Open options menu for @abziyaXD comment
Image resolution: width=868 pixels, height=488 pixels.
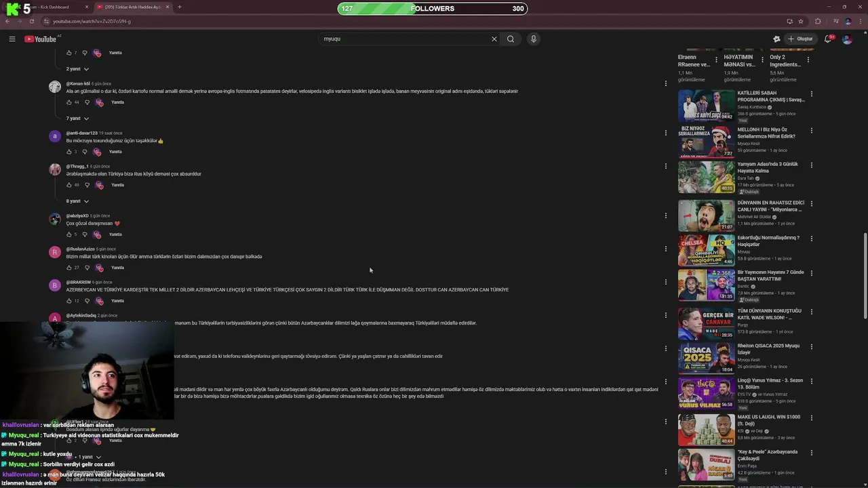(665, 216)
